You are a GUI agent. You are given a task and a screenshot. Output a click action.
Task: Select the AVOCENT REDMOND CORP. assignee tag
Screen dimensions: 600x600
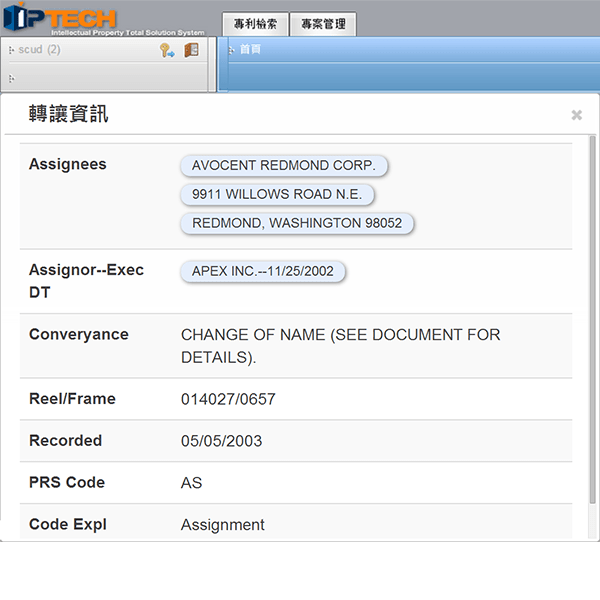284,166
